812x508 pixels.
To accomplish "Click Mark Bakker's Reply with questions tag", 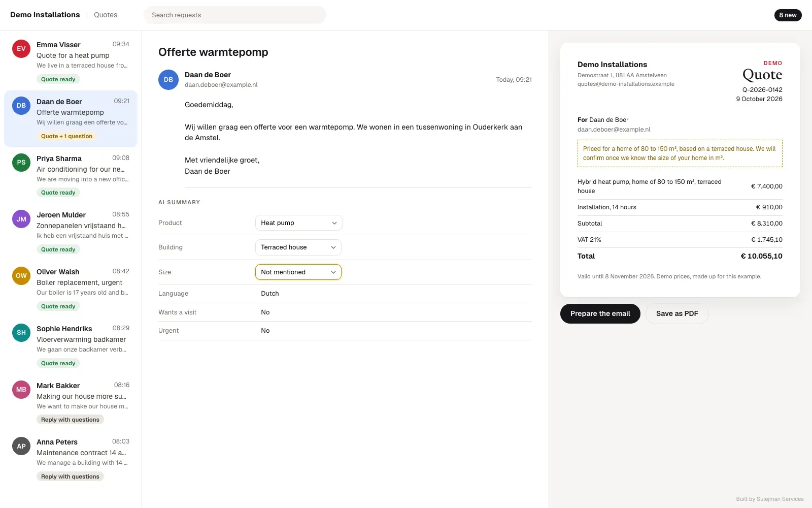I will [x=70, y=420].
